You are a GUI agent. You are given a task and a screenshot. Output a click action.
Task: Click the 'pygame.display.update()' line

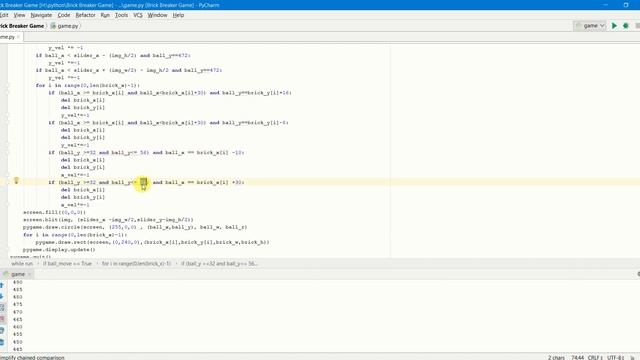[59, 249]
